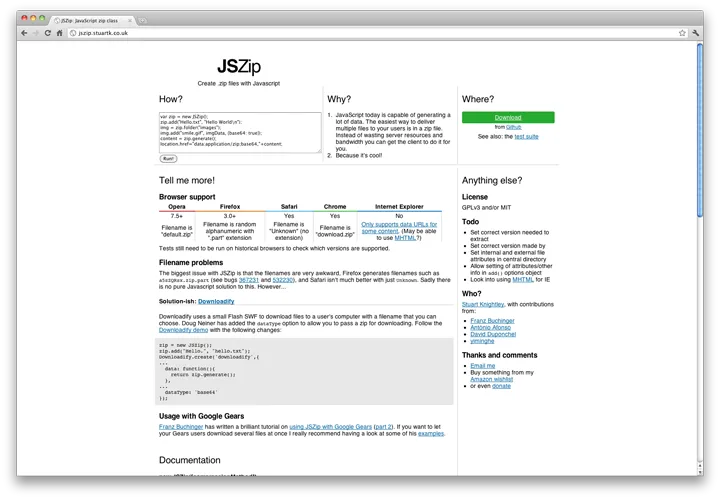
Task: Open the wrench settings menu
Action: pyautogui.click(x=695, y=33)
